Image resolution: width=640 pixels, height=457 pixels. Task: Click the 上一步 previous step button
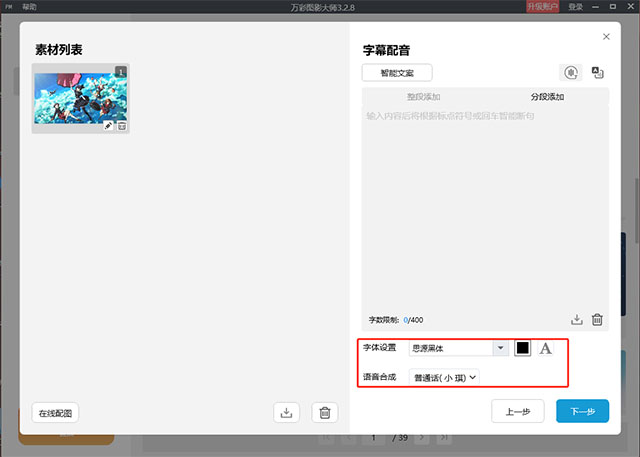518,411
